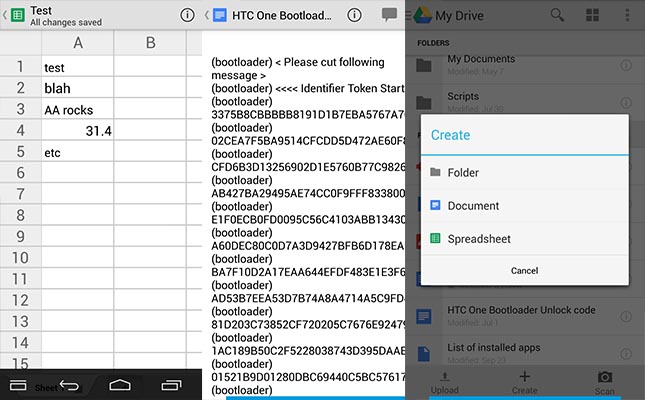Select the cell containing AA rocks
Image resolution: width=645 pixels, height=400 pixels.
(77, 110)
